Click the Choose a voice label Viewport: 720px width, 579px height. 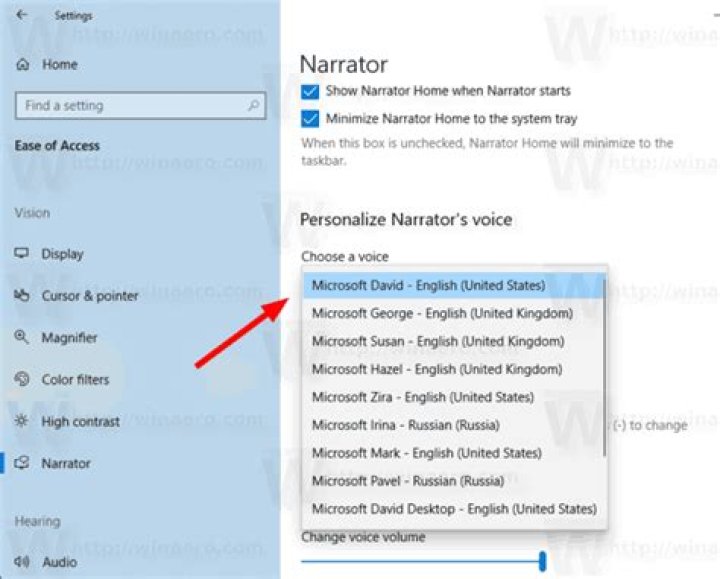[x=345, y=256]
